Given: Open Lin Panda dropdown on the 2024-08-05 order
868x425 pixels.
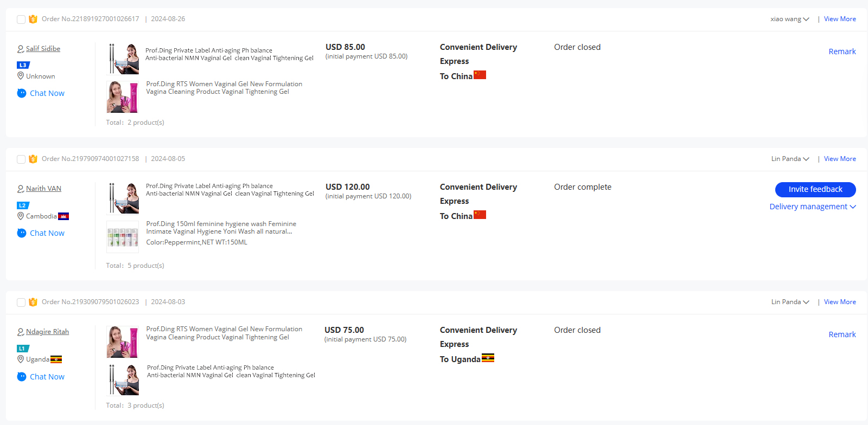Looking at the screenshot, I should coord(790,159).
